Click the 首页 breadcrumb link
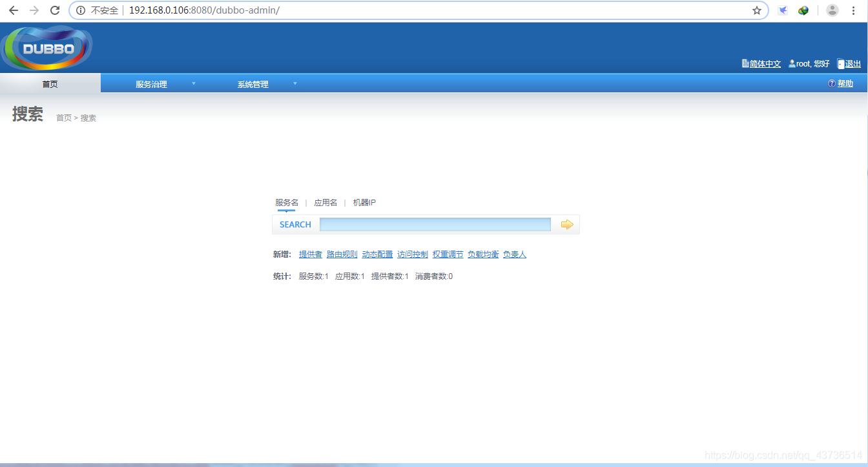Image resolution: width=868 pixels, height=467 pixels. tap(64, 118)
